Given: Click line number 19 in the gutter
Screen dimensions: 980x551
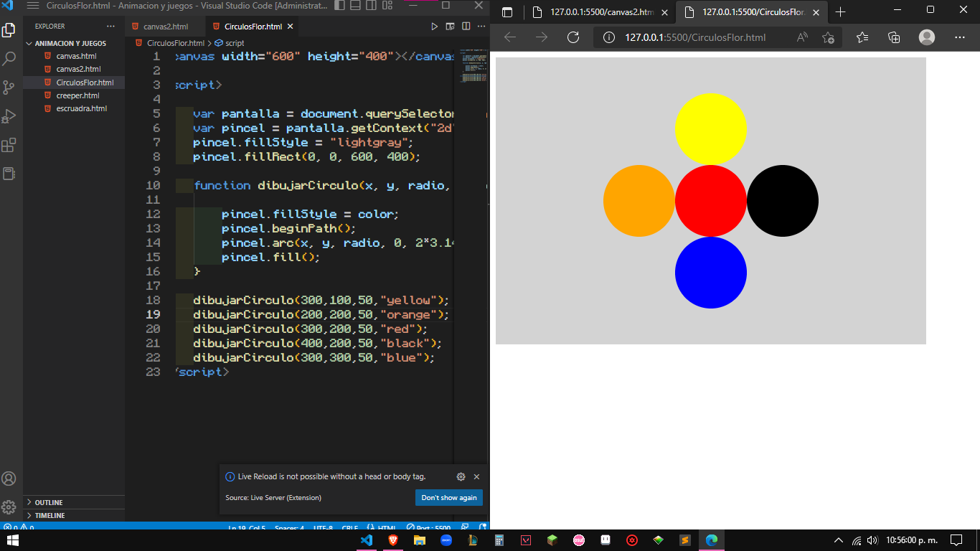Looking at the screenshot, I should [x=153, y=314].
